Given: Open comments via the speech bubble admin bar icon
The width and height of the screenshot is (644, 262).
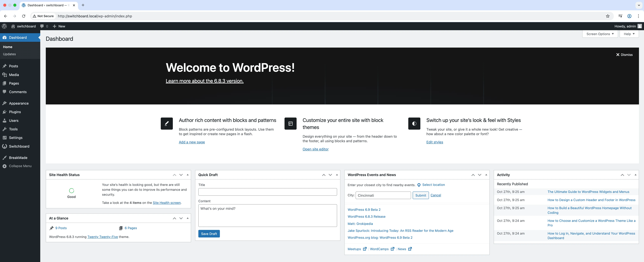Looking at the screenshot, I should (x=42, y=26).
